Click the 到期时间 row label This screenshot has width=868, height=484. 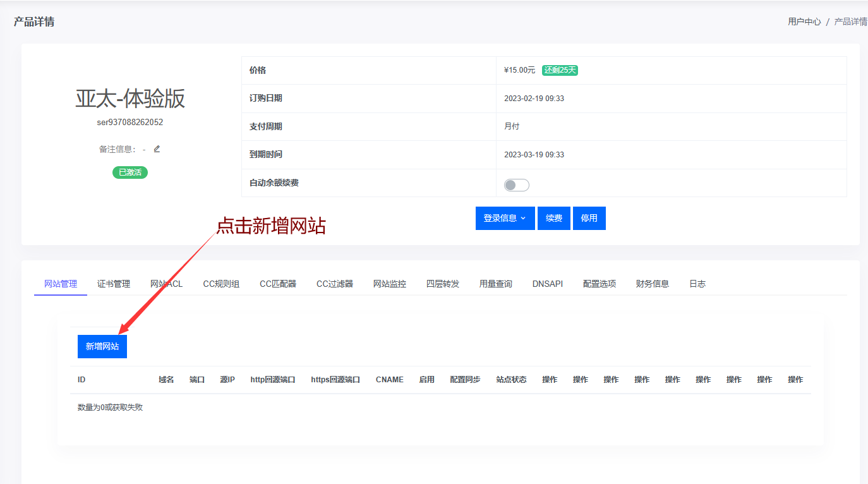coord(266,155)
